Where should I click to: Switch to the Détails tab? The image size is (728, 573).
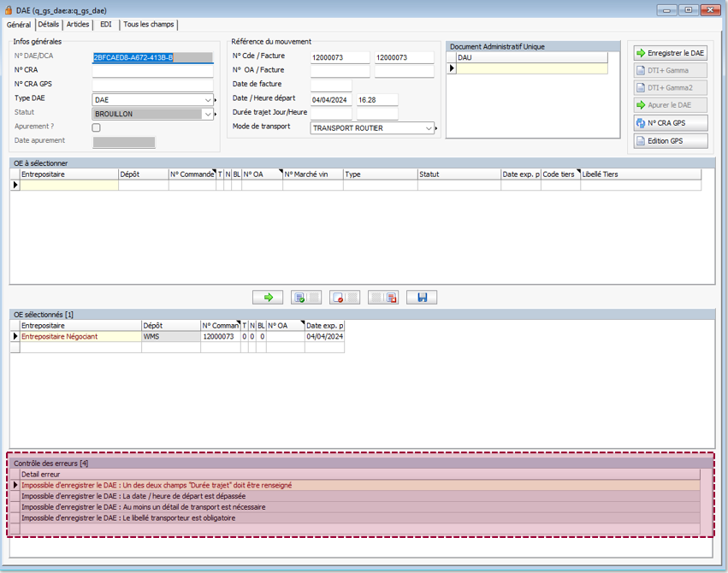(49, 25)
